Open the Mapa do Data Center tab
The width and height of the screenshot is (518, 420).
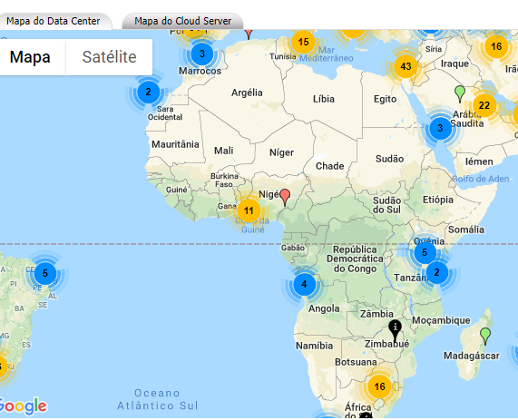53,21
